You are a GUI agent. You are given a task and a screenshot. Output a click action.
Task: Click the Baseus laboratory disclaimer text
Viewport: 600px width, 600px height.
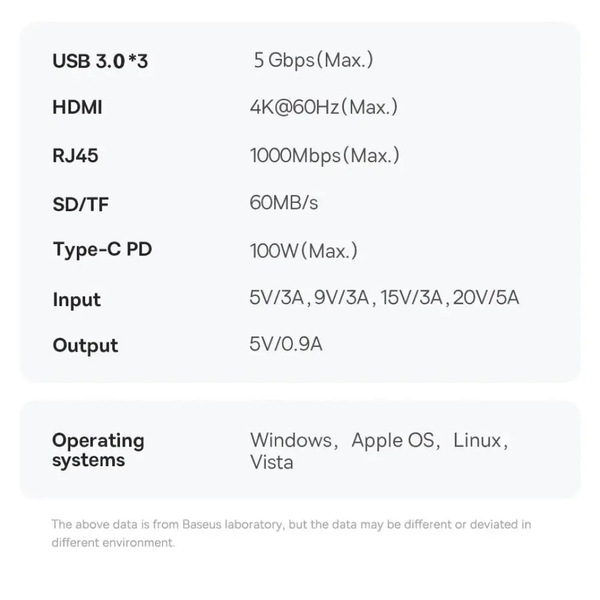[x=291, y=533]
